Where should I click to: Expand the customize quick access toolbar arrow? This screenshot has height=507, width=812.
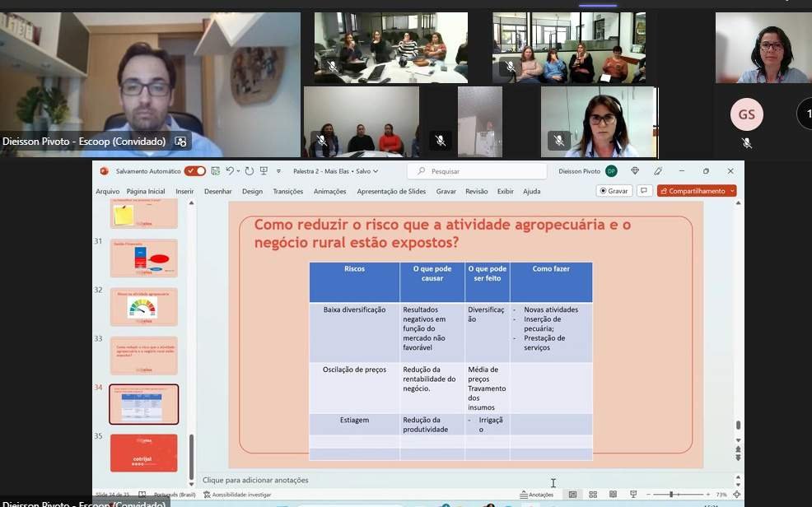pyautogui.click(x=278, y=171)
